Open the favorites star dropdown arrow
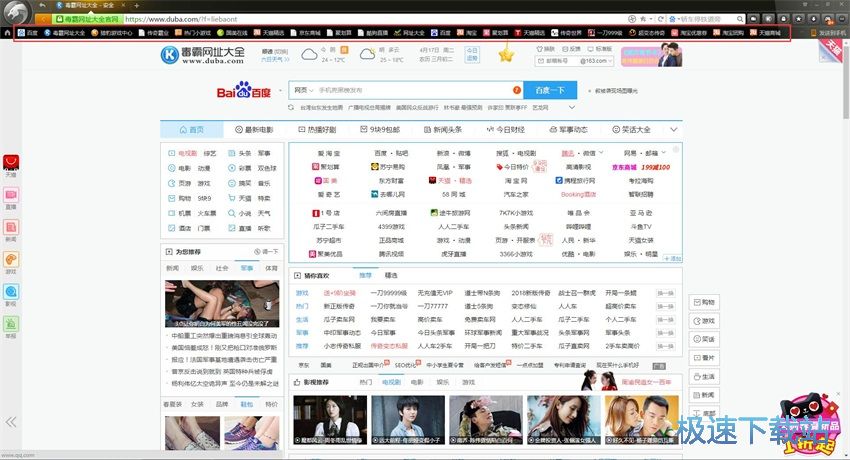Viewport: 850px width, 460px height. [651, 19]
